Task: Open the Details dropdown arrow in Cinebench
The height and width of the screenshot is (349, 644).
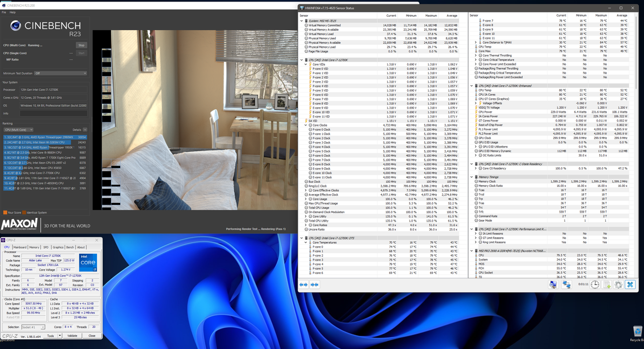Action: [x=85, y=129]
